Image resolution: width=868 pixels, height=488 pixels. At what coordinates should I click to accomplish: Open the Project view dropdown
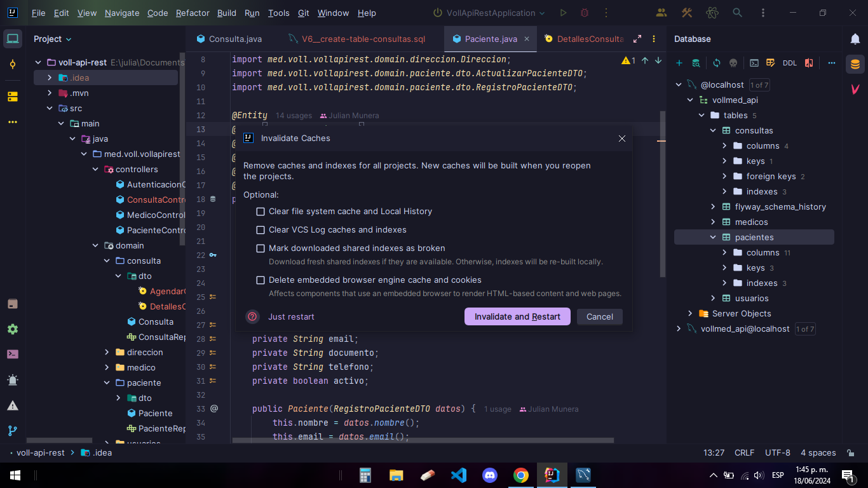coord(53,39)
